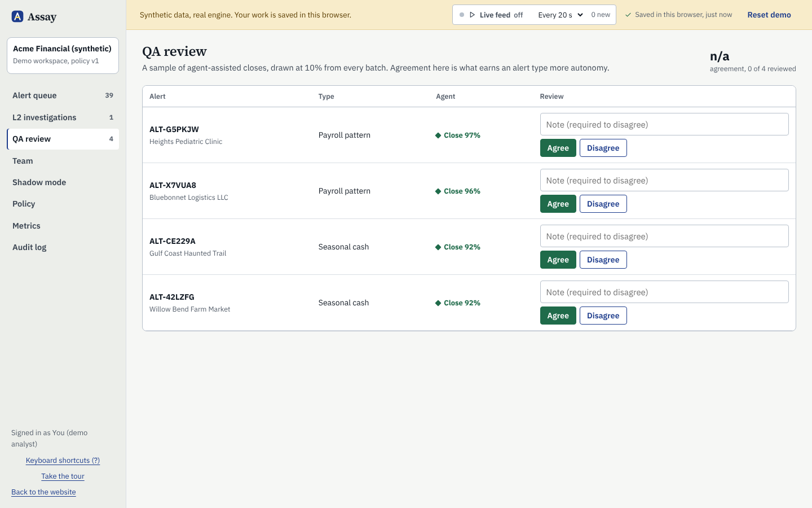Focus the note field for ALT-CE229A
812x508 pixels.
pyautogui.click(x=664, y=236)
